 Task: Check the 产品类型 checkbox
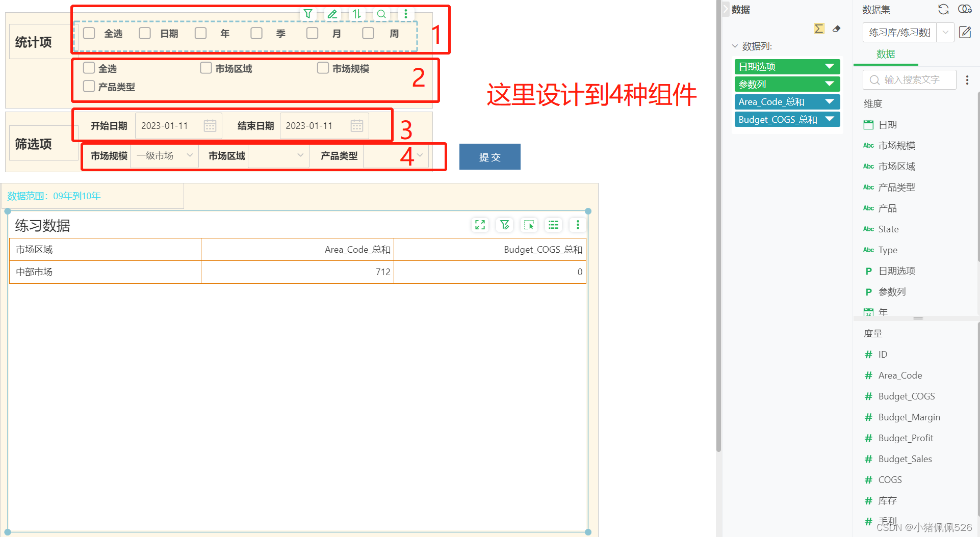click(x=89, y=86)
